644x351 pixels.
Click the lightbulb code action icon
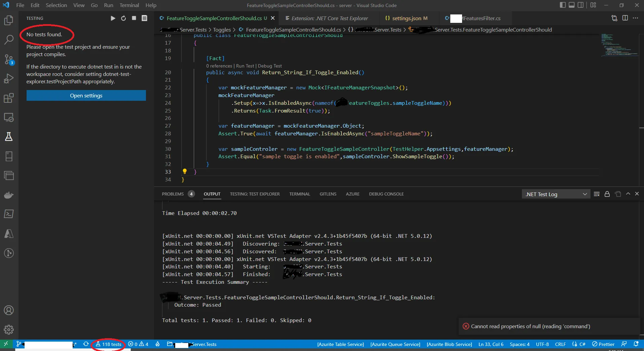pos(185,172)
